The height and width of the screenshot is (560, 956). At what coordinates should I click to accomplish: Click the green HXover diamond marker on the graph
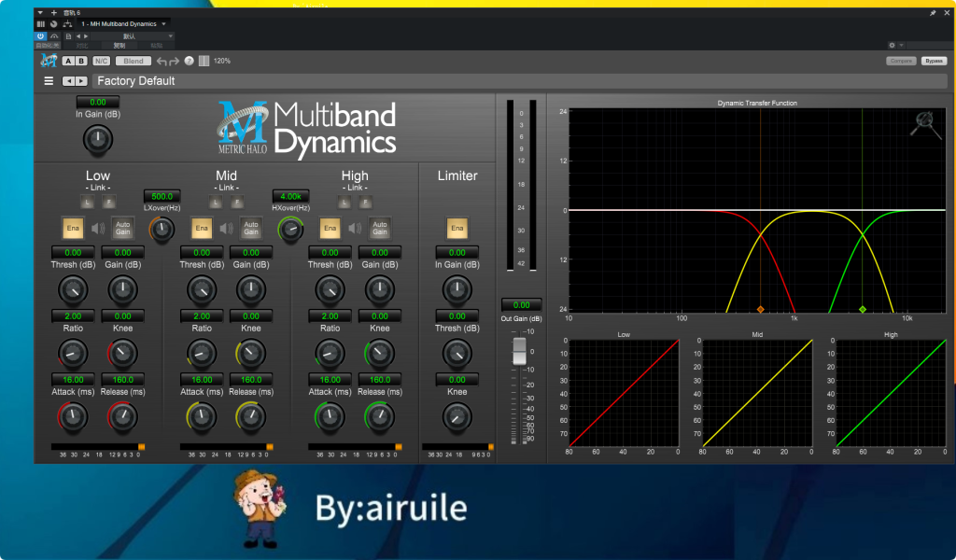[x=862, y=310]
